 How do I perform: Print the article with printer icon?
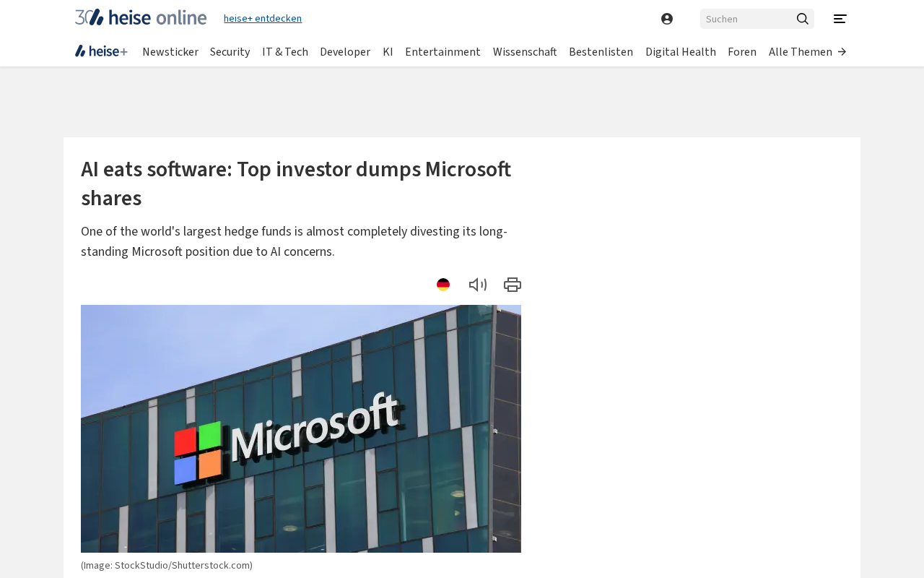(513, 285)
